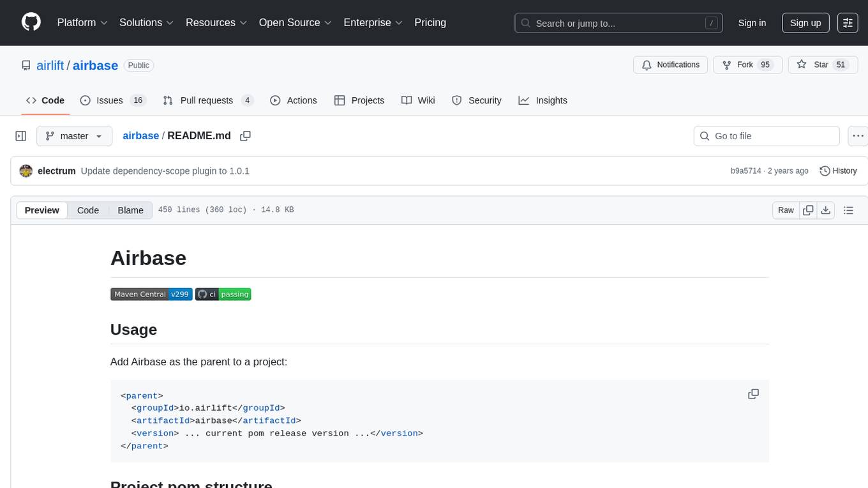Switch to Blame view
Screen dimensions: 868x488
click(131, 210)
